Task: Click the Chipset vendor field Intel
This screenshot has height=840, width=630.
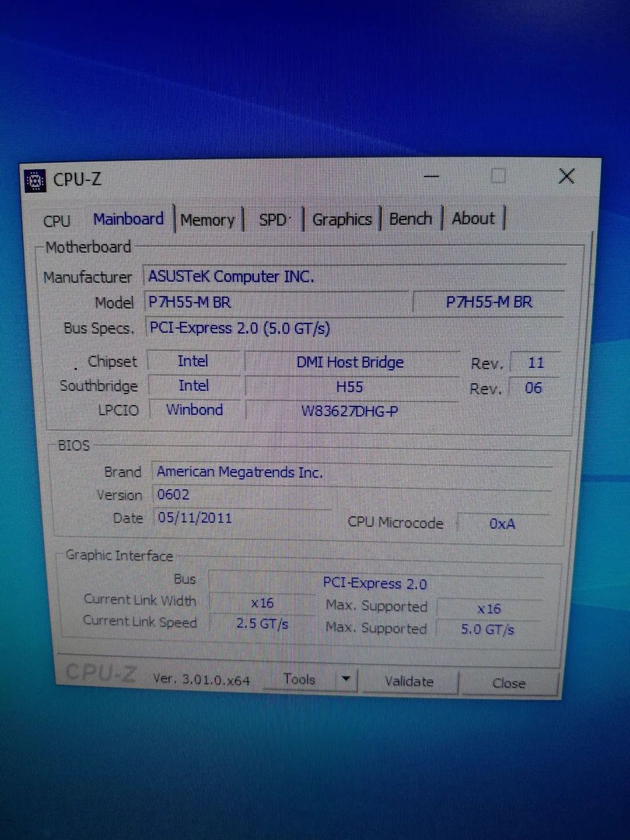Action: (194, 361)
